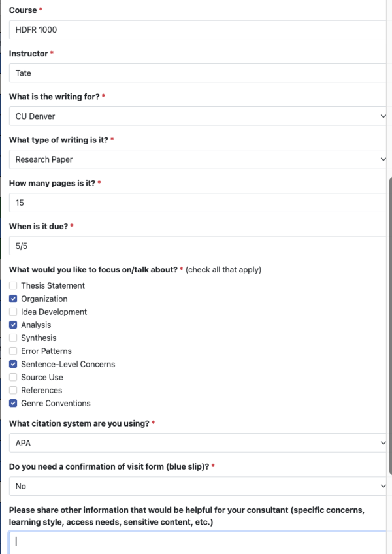Enable the Idea Development option
392x554 pixels.
(x=13, y=312)
